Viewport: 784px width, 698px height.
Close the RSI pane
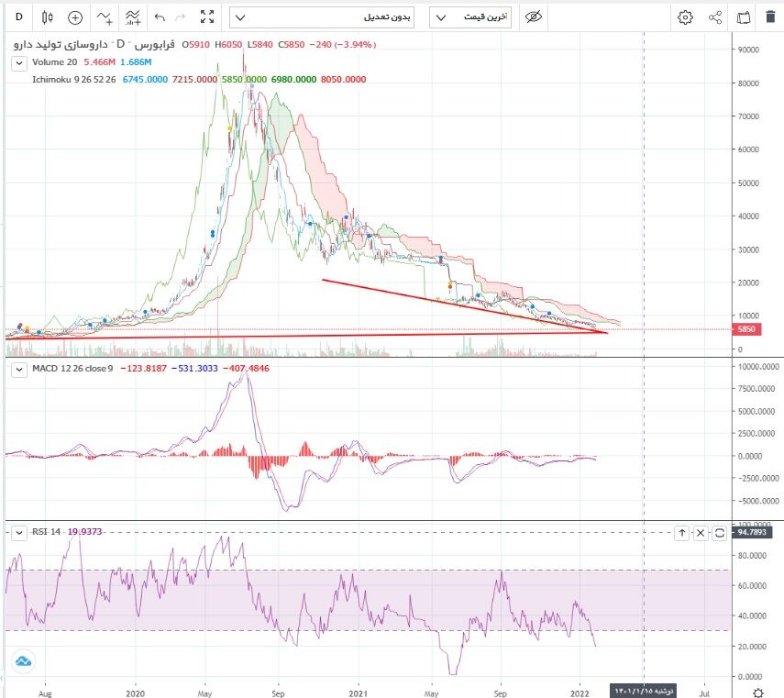point(701,532)
